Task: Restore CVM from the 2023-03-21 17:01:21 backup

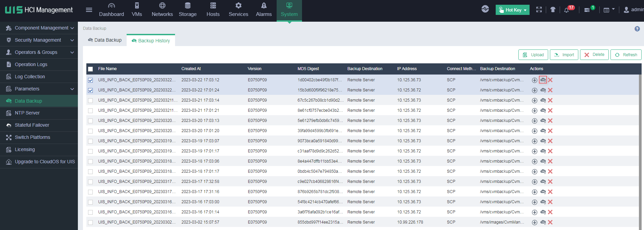Action: [543, 110]
